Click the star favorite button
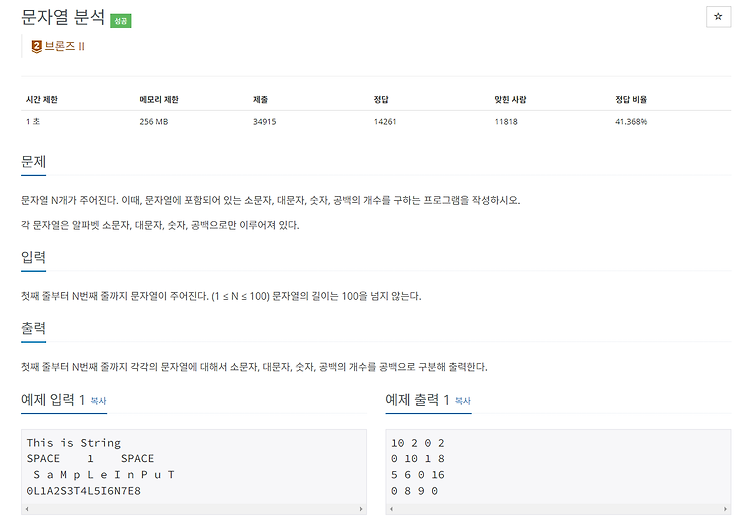 (x=718, y=17)
